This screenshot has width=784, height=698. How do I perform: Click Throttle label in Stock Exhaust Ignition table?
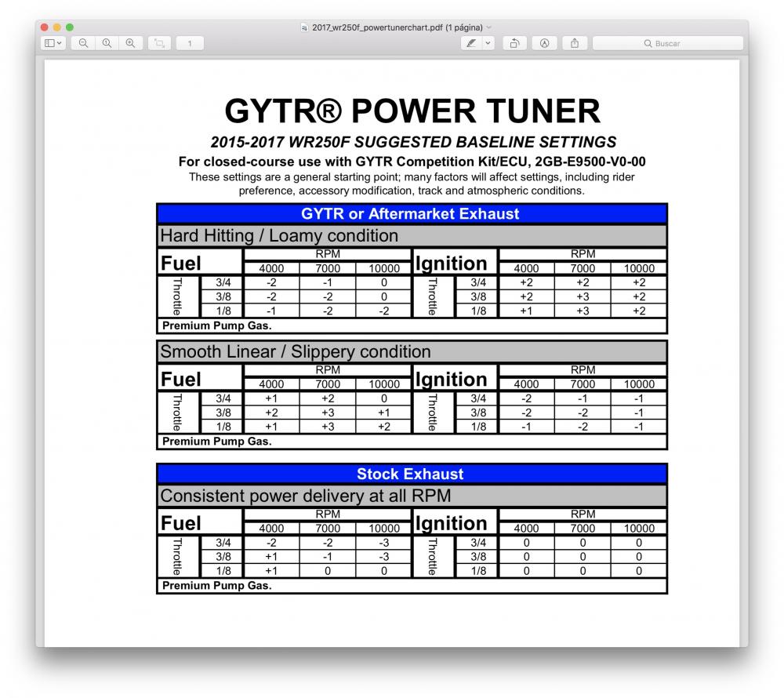(433, 557)
